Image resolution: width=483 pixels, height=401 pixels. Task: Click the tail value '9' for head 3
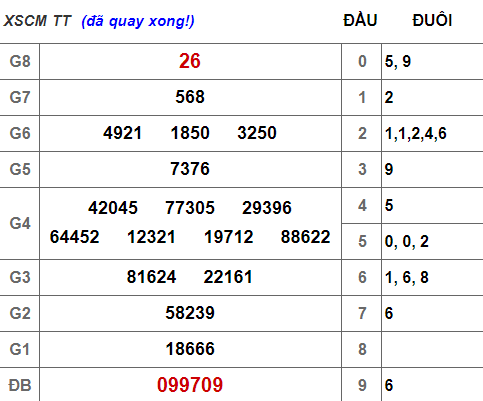[x=389, y=169]
